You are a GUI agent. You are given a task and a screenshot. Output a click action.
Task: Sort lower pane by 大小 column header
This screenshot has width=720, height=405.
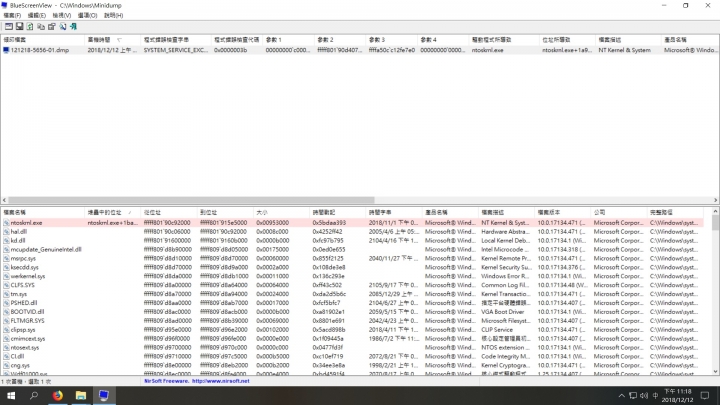pos(281,213)
